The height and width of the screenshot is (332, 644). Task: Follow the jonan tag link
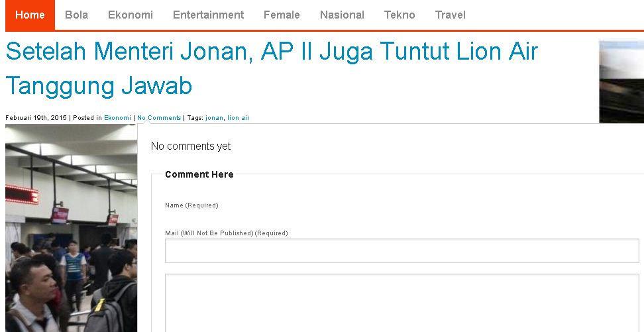[214, 118]
